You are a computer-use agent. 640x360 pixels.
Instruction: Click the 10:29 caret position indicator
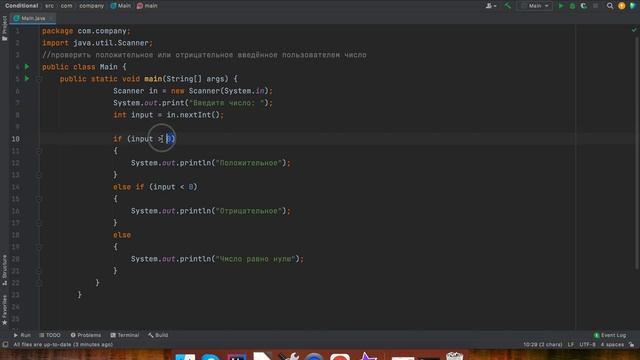[x=542, y=344]
